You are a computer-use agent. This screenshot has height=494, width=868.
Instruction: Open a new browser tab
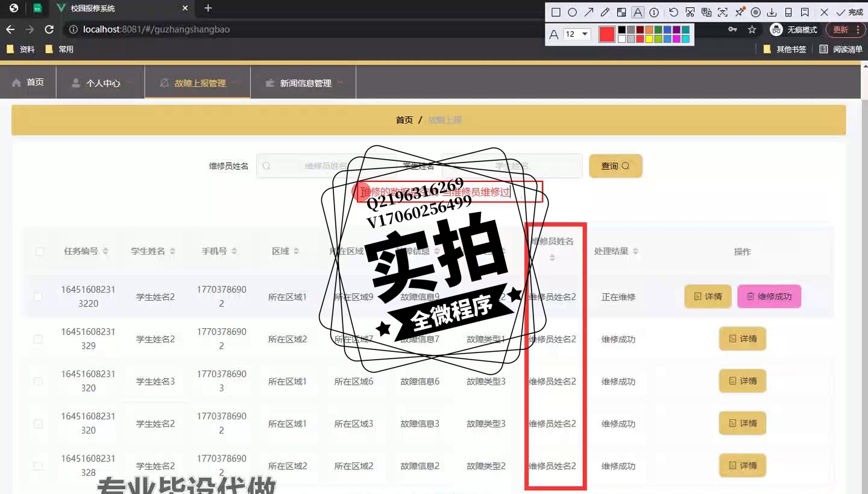pyautogui.click(x=208, y=8)
